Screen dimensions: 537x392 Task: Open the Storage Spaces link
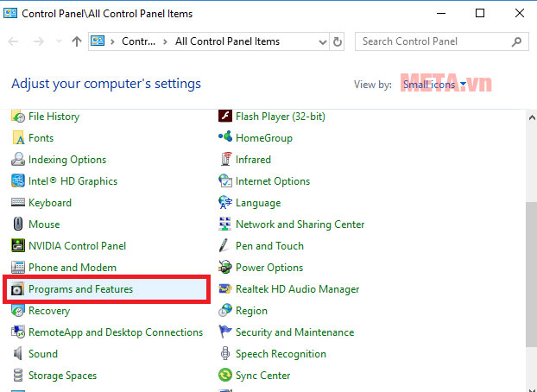(x=63, y=376)
